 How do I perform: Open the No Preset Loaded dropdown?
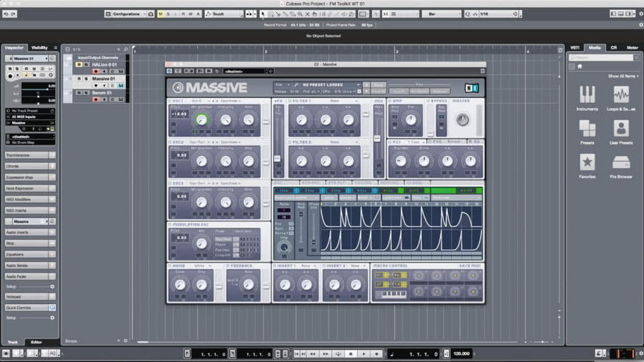331,85
